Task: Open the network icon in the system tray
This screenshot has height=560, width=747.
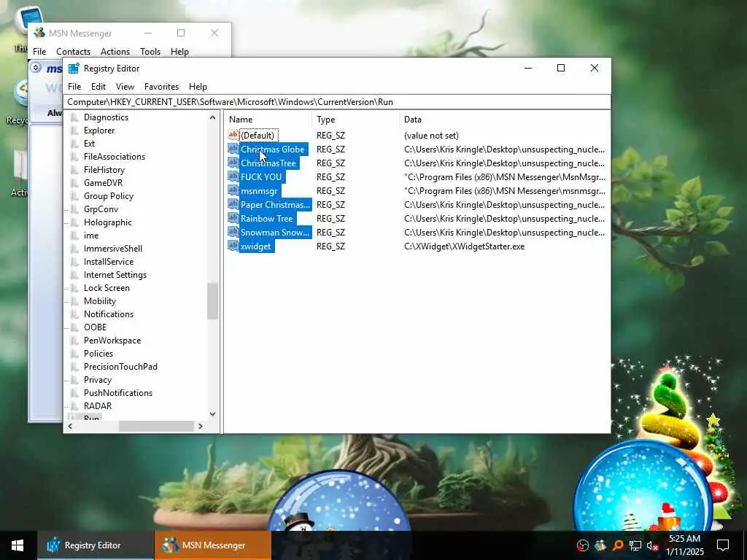Action: (635, 545)
